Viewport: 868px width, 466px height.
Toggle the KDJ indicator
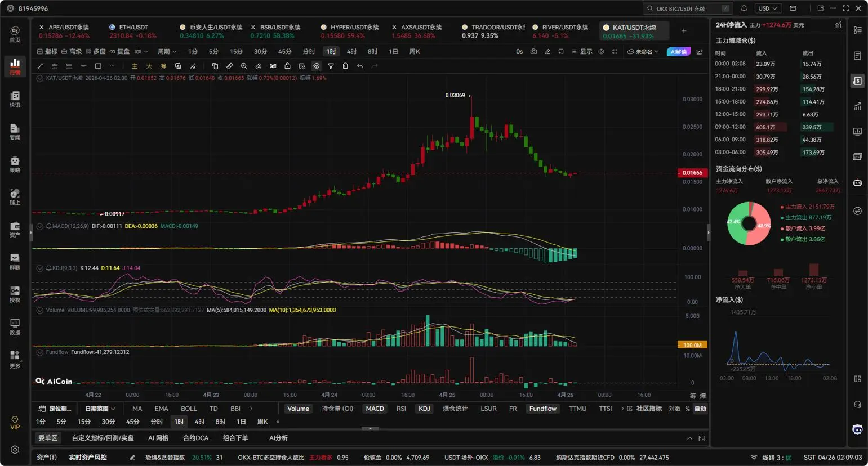[x=424, y=409]
